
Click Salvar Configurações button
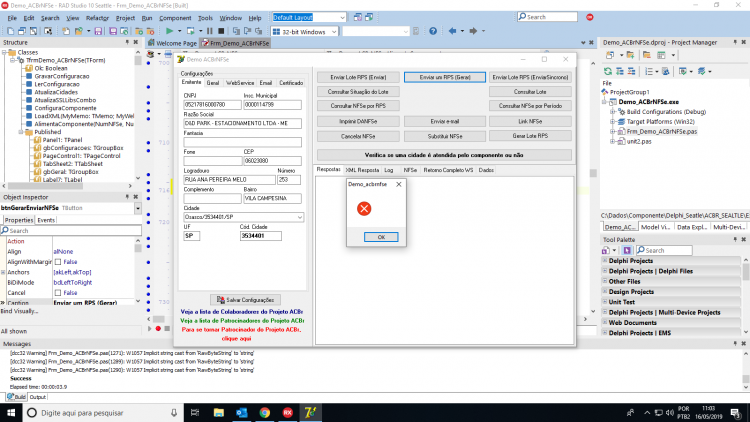pyautogui.click(x=245, y=300)
